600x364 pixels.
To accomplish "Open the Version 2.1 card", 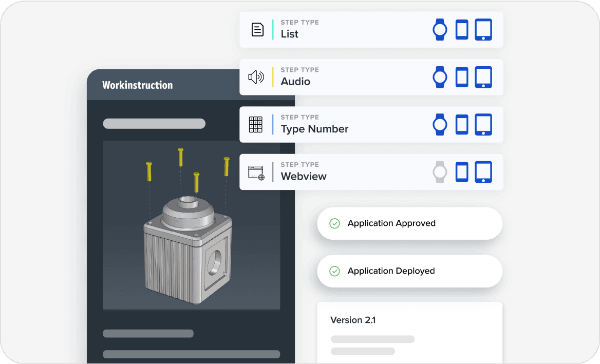I will tap(409, 331).
